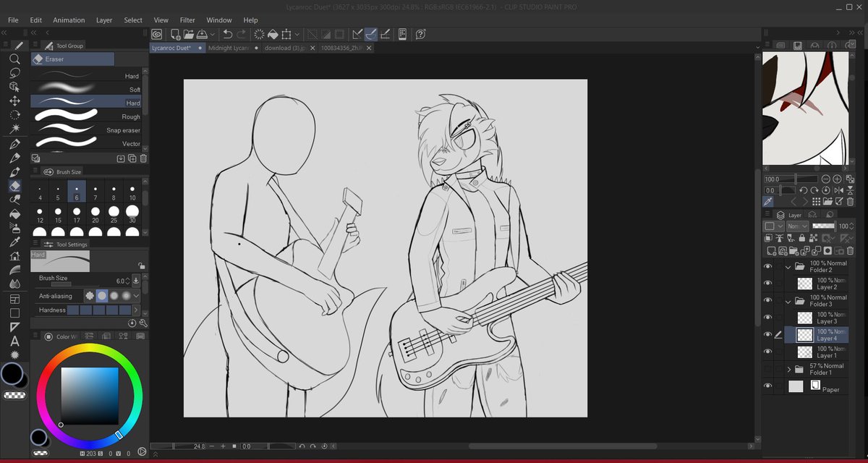Toggle Layer 3 visibility eye

click(x=768, y=318)
